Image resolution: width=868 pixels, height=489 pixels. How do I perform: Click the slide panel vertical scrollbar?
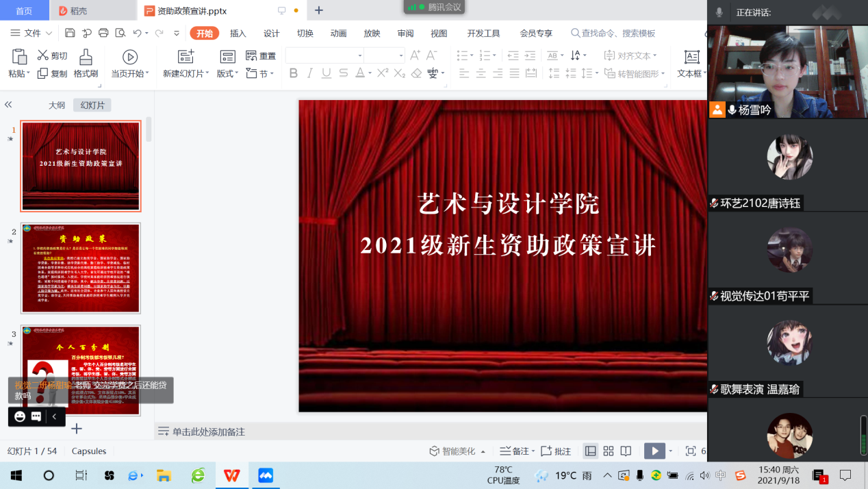[x=149, y=130]
